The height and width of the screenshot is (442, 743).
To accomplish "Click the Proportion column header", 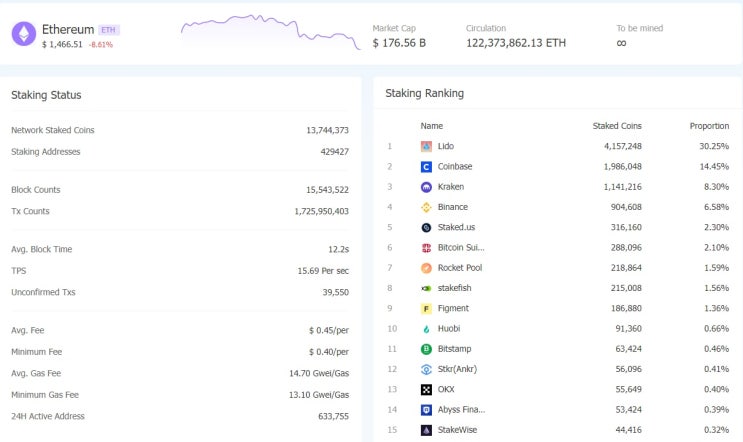I will (709, 126).
